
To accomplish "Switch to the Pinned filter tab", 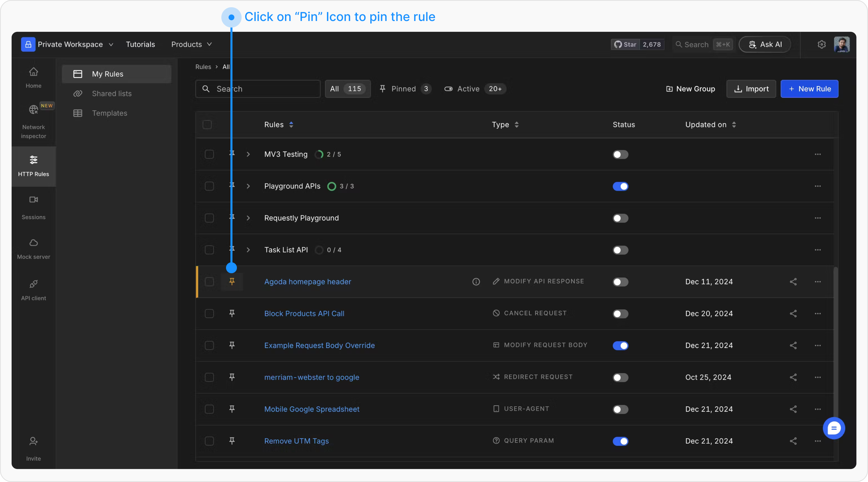I will [x=404, y=89].
